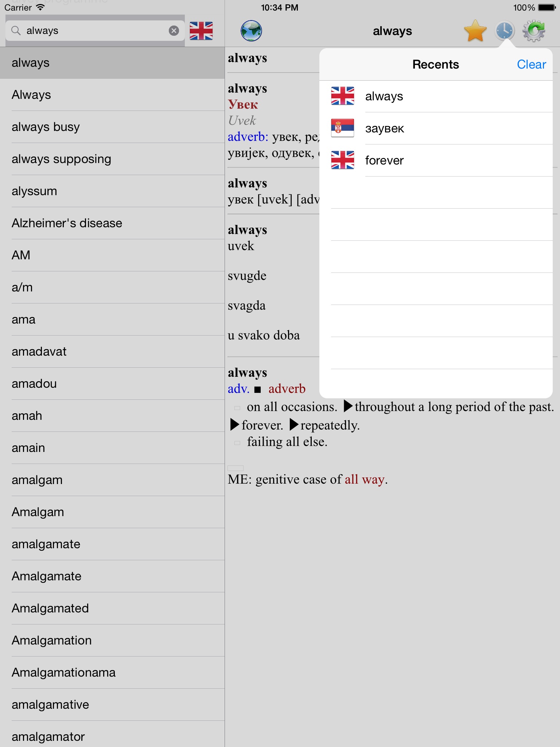Click the 'svugde' translation
The height and width of the screenshot is (747, 560).
(x=247, y=276)
